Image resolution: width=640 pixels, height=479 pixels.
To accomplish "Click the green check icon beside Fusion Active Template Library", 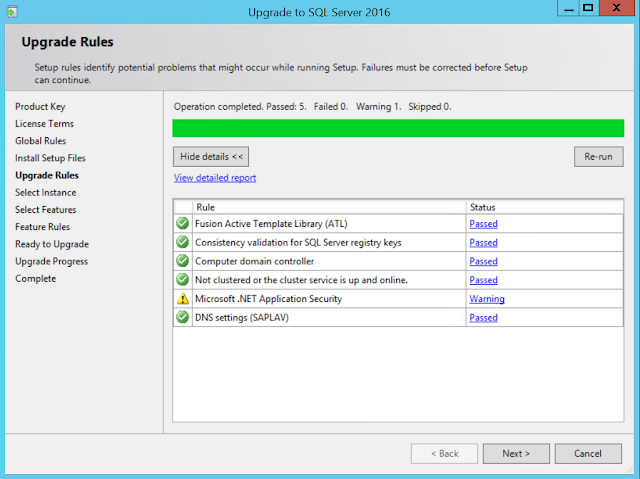I will click(x=182, y=223).
